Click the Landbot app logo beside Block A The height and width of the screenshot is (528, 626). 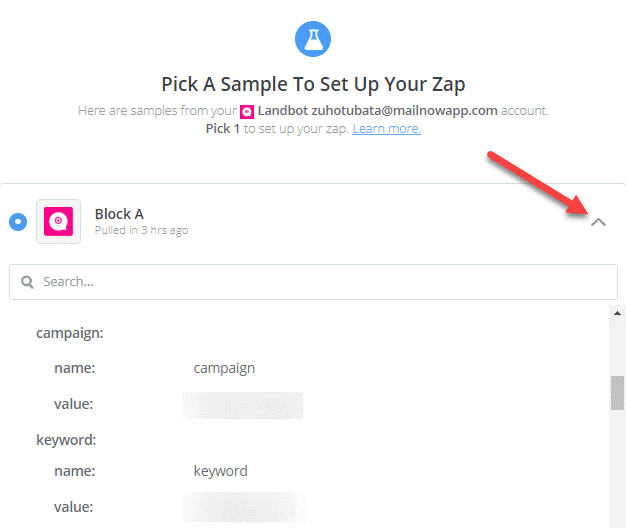click(58, 221)
